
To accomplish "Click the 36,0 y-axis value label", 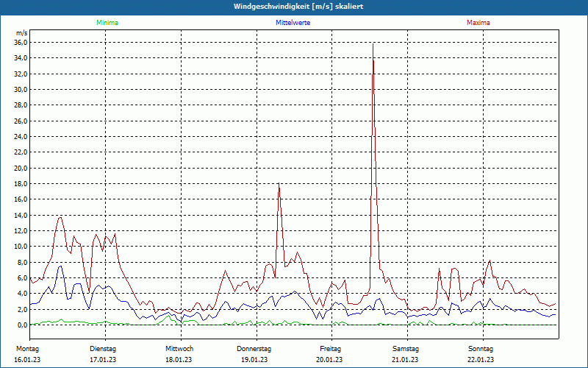I will point(21,43).
